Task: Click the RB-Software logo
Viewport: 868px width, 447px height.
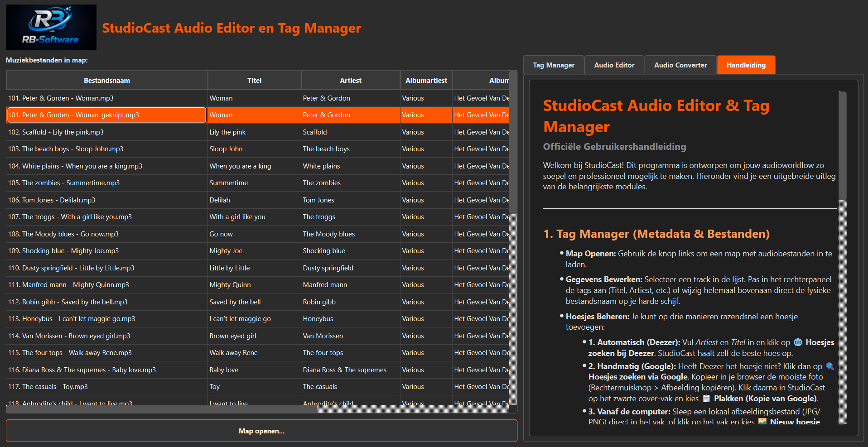Action: coord(51,27)
